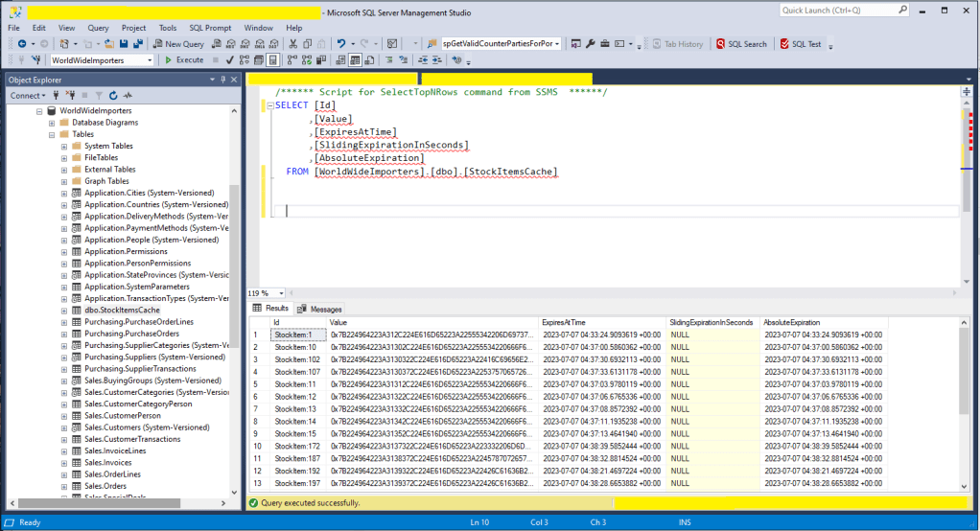Toggle the Object Explorer auto-hide pin
Screen dimensions: 980x531
(222, 81)
